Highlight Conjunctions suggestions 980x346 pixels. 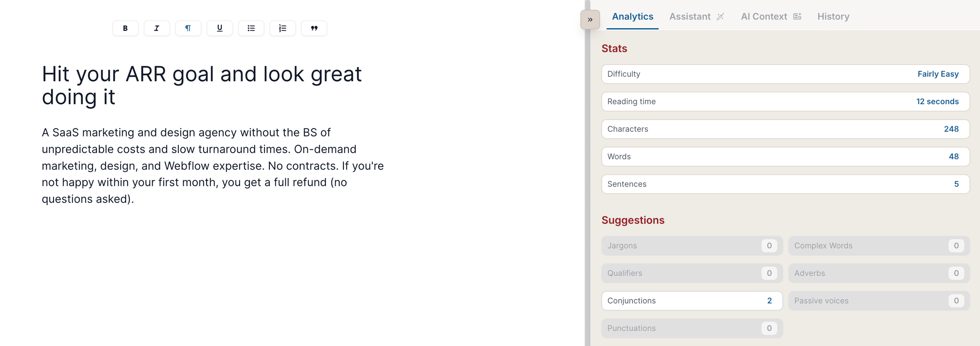point(692,301)
